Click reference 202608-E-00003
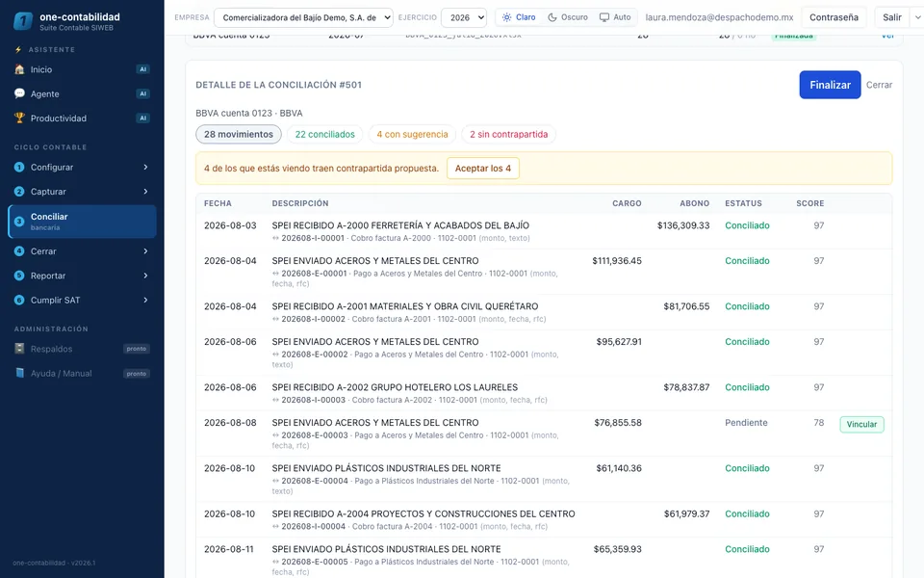The height and width of the screenshot is (578, 924). pos(315,435)
